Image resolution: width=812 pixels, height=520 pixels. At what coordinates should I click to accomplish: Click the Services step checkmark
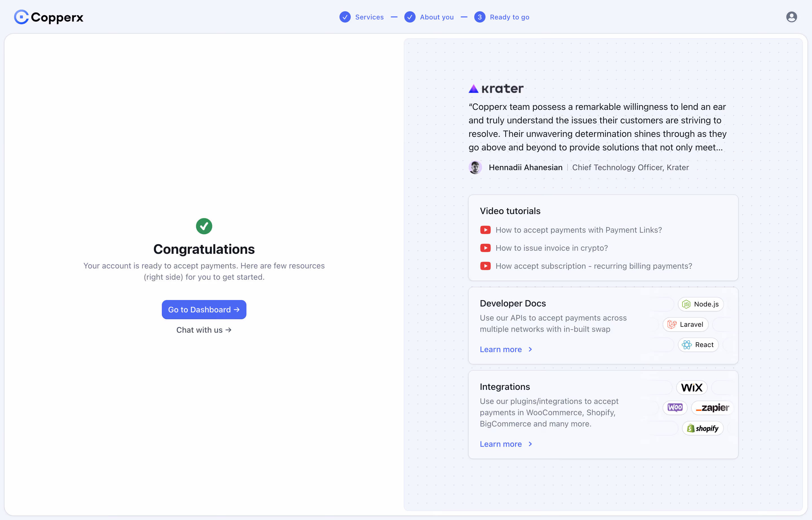tap(345, 17)
